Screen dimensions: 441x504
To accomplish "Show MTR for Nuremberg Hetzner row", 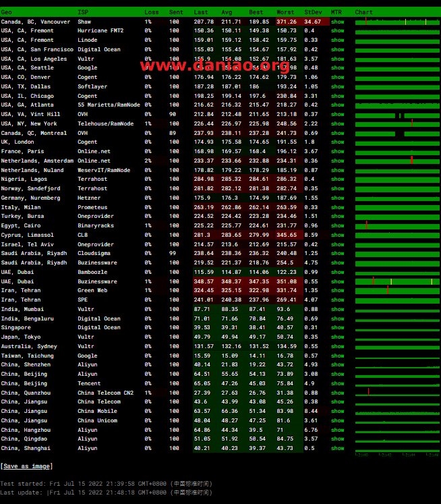I will click(x=337, y=198).
